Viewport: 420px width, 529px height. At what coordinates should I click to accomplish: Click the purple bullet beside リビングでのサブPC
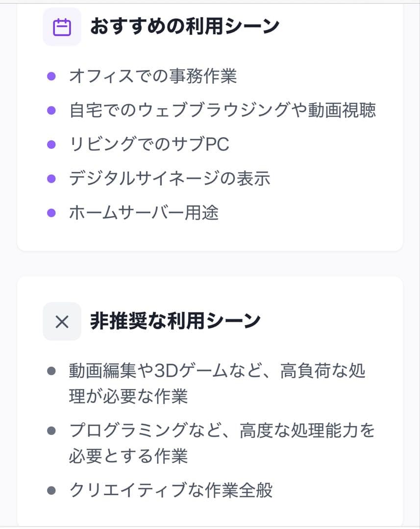(x=51, y=144)
